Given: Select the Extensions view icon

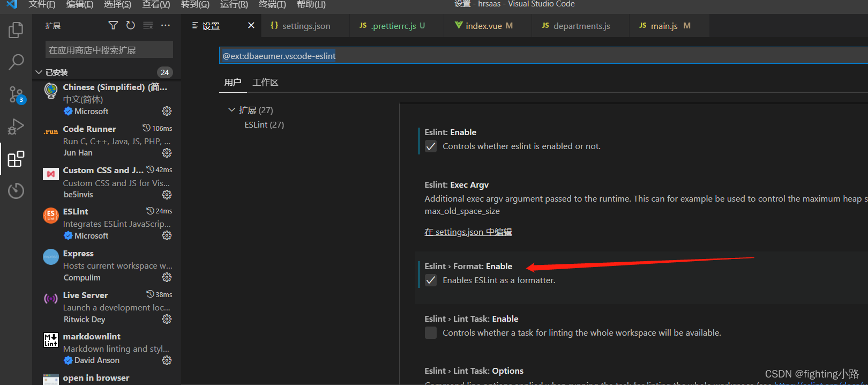Looking at the screenshot, I should click(16, 159).
